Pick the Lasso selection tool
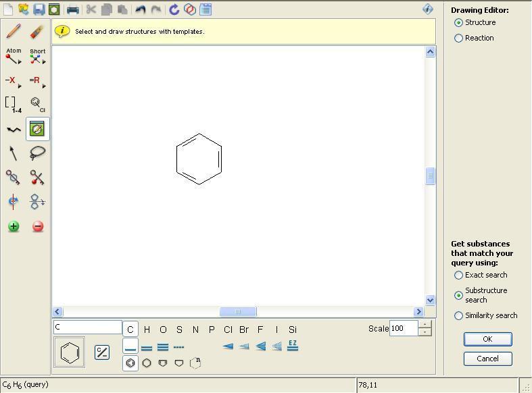The image size is (532, 393). click(37, 153)
